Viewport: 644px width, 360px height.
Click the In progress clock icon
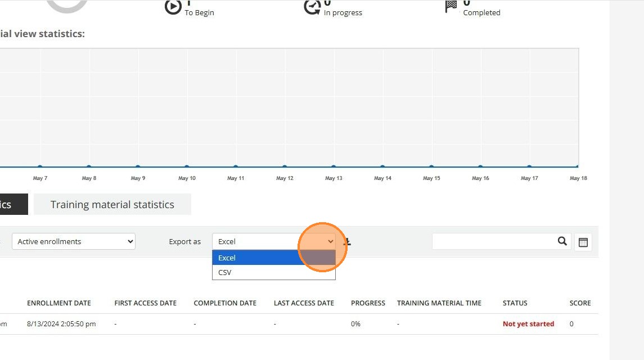click(312, 7)
